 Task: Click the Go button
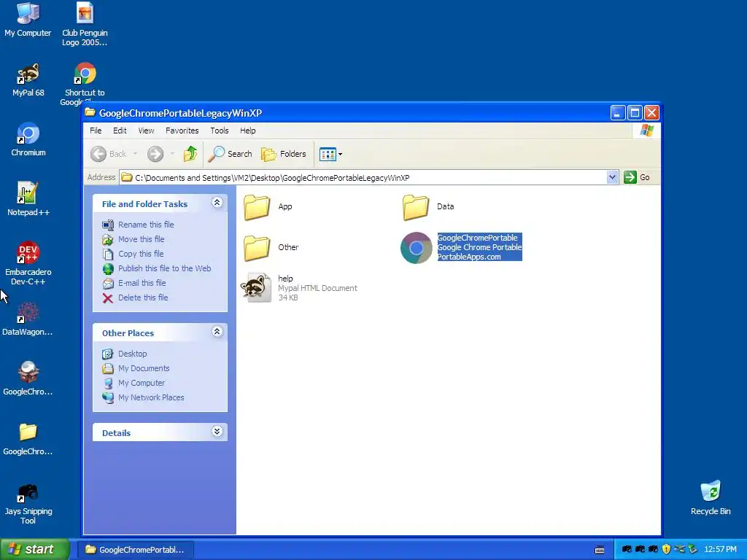coord(637,178)
